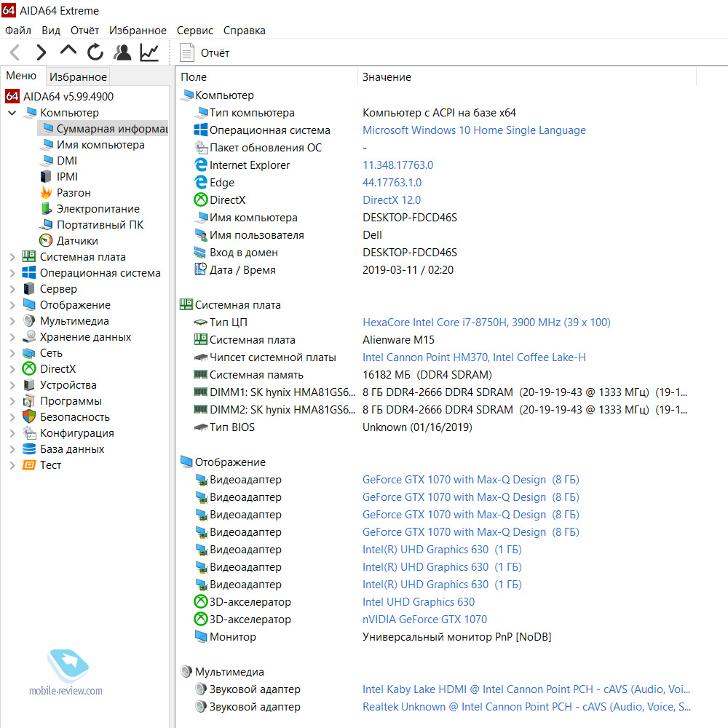This screenshot has width=728, height=728.
Task: Click the Датчики gauge icon
Action: [x=45, y=240]
